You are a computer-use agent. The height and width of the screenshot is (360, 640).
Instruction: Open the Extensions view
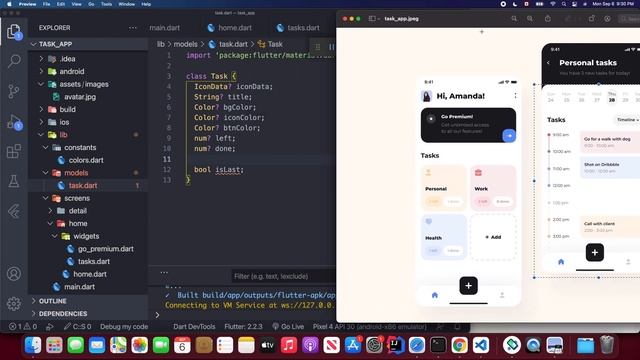tap(13, 151)
